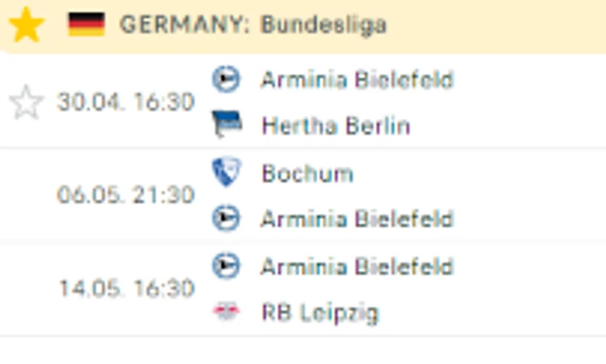Open the GERMANY country link
The height and width of the screenshot is (364, 606).
[x=184, y=25]
